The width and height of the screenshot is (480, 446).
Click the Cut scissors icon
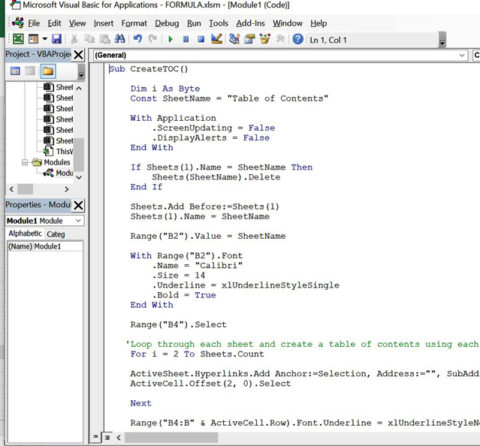pos(74,39)
